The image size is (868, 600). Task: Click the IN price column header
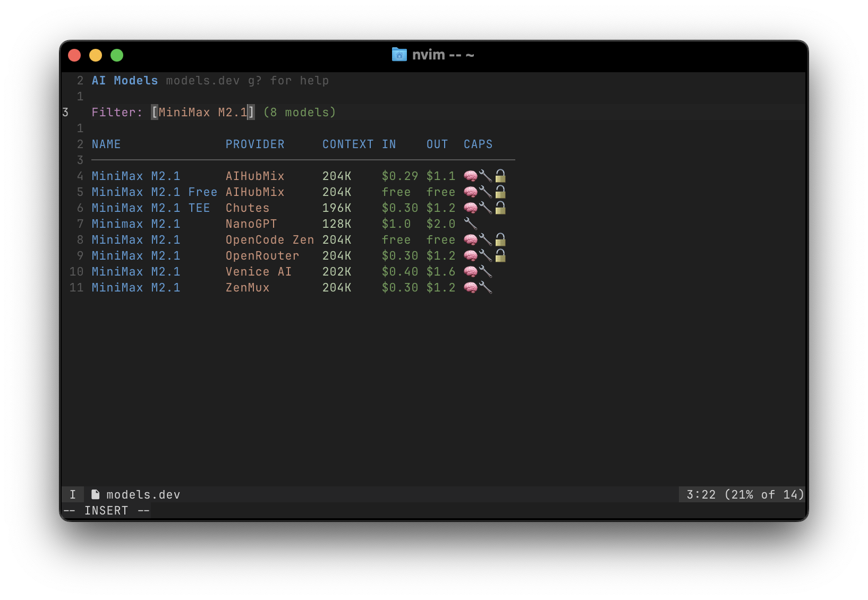point(389,144)
